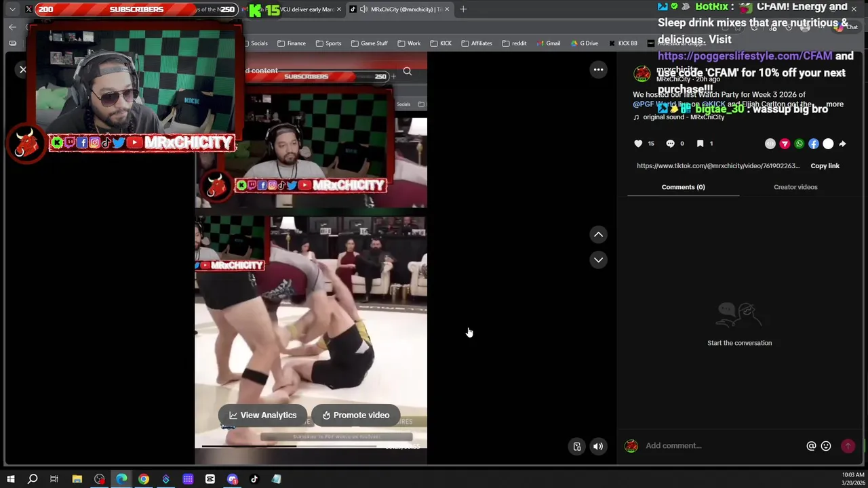
Task: Open the Sports bookmark folder
Action: [328, 43]
